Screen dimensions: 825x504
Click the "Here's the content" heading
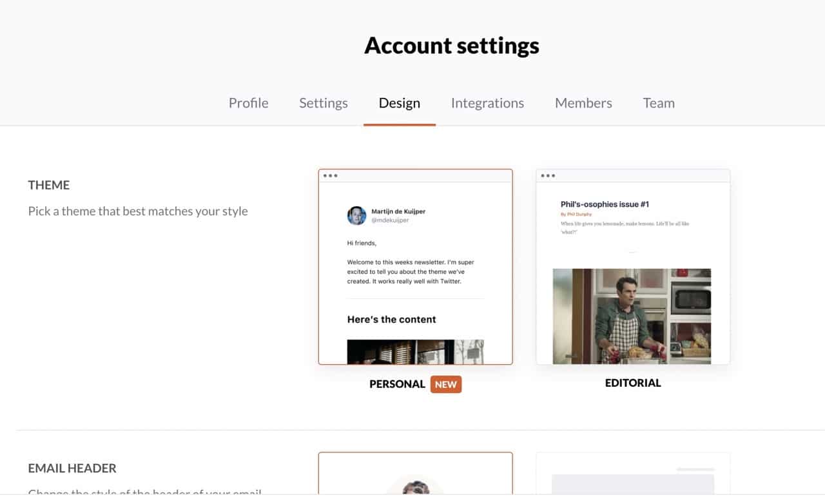pyautogui.click(x=391, y=320)
